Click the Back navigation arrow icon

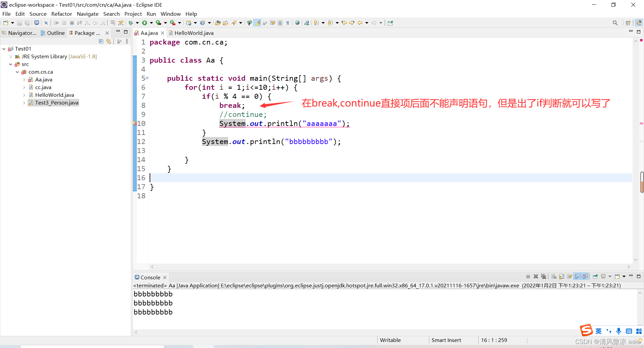click(x=360, y=23)
